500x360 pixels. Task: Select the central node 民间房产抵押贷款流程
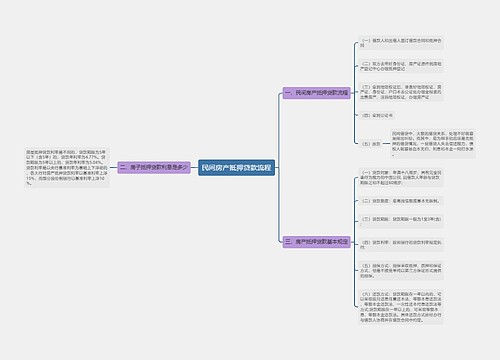236,167
